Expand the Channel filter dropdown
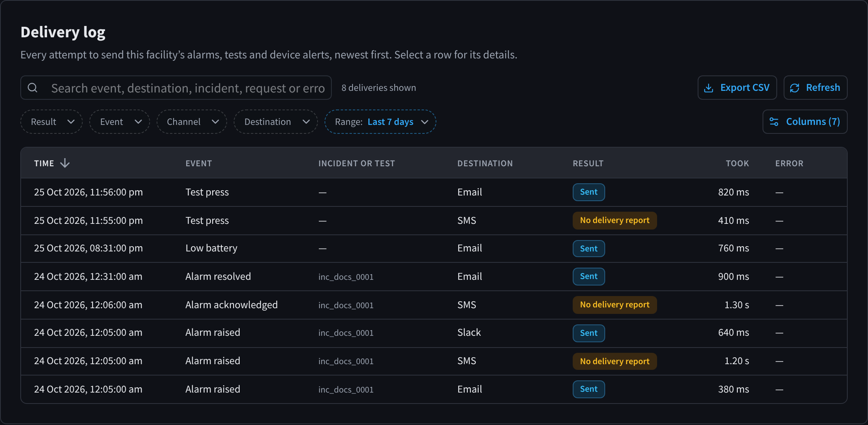This screenshot has height=425, width=868. tap(192, 122)
